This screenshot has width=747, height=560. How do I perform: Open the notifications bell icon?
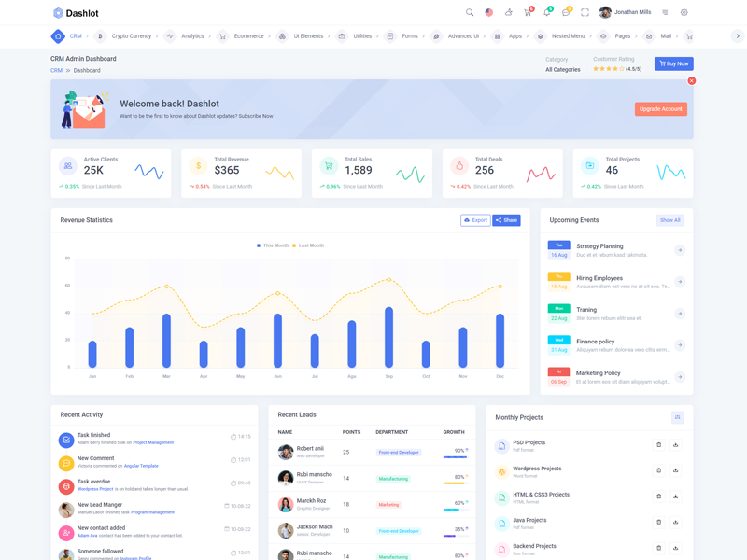click(x=546, y=13)
